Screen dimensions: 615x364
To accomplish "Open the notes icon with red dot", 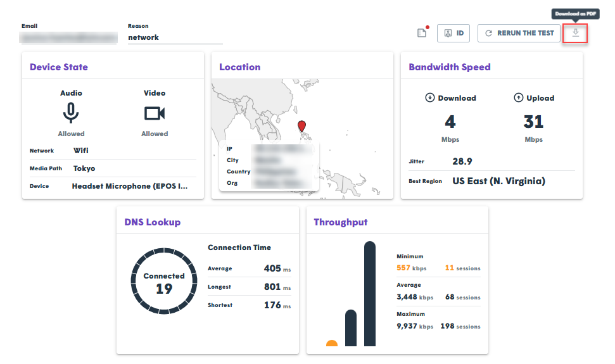I will (x=422, y=33).
